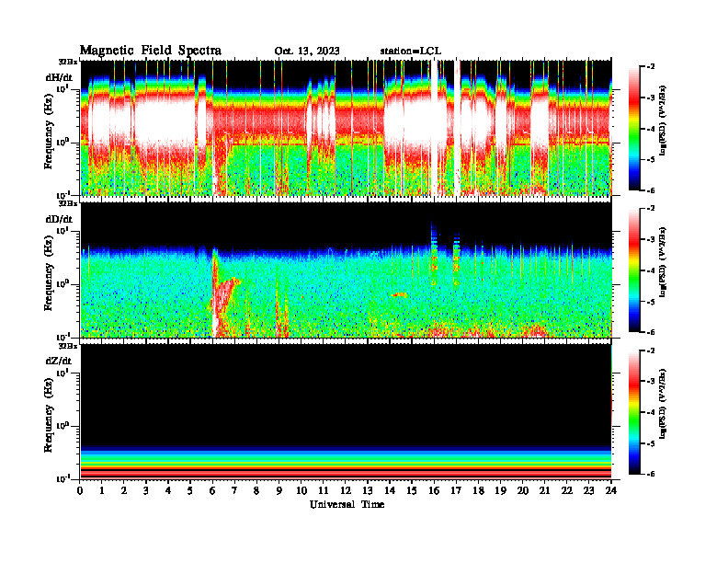The height and width of the screenshot is (563, 728).
Task: Click the dH/dt spectrogram plot area
Action: 346,128
